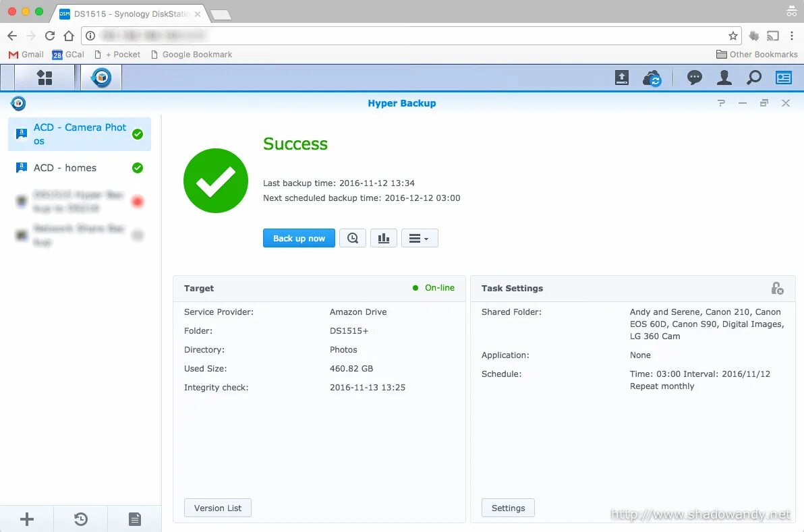Image resolution: width=804 pixels, height=532 pixels.
Task: Open the Backup Explorer magnifier button
Action: tap(353, 238)
